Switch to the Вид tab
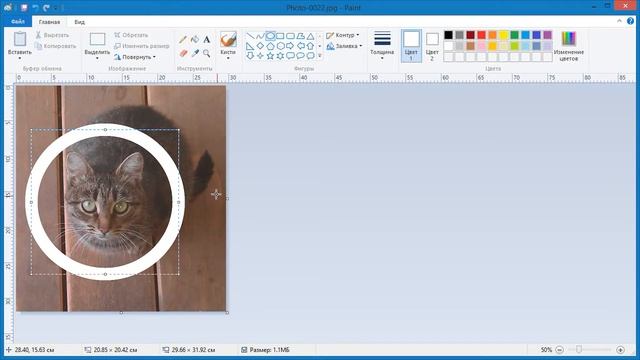 [80, 22]
